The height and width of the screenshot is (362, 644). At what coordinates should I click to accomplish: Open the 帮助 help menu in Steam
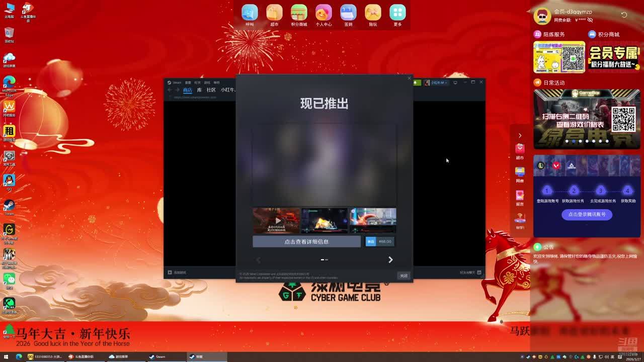click(216, 82)
